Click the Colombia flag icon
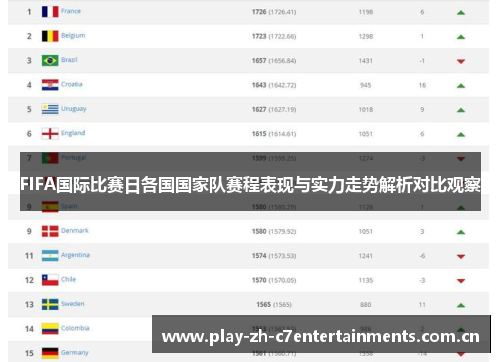Image resolution: width=500 pixels, height=362 pixels. [50, 329]
